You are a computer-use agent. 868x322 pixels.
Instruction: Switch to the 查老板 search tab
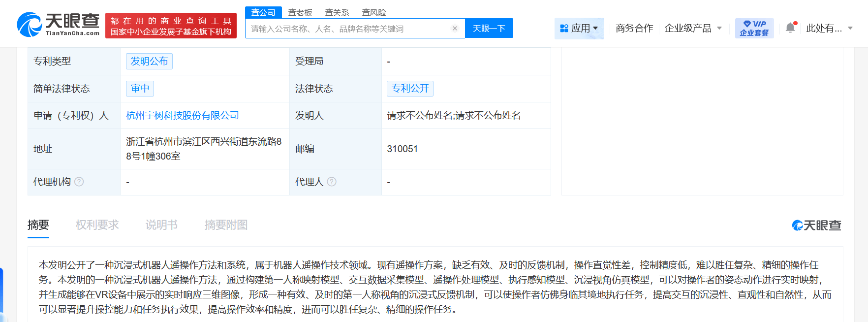(x=300, y=12)
